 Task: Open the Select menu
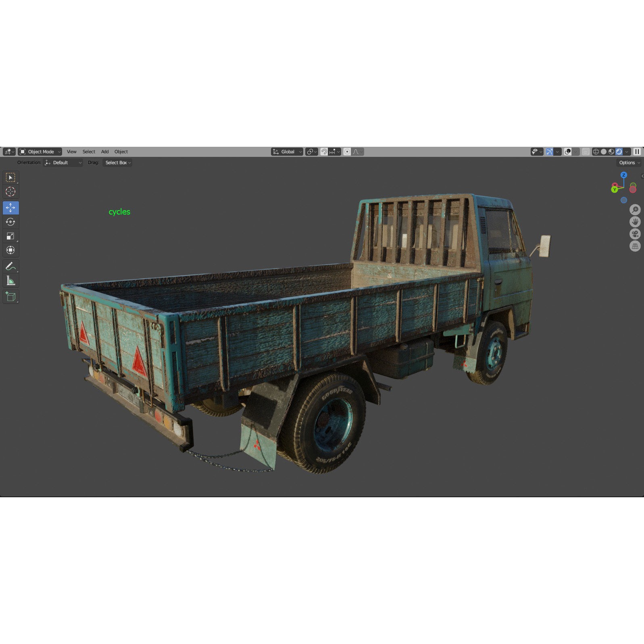(x=89, y=152)
